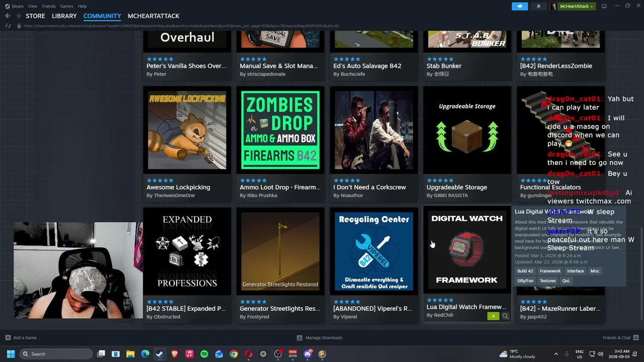The width and height of the screenshot is (644, 362).
Task: Open [B42 STABLE] Expanded Professions title
Action: click(186, 309)
